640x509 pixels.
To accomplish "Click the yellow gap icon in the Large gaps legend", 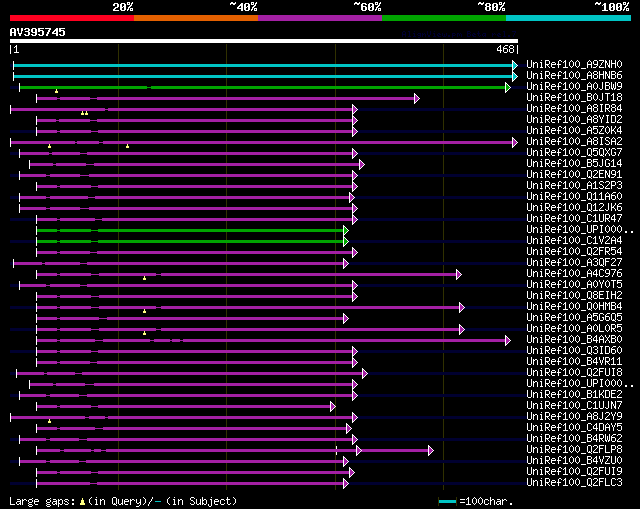I will (82, 502).
